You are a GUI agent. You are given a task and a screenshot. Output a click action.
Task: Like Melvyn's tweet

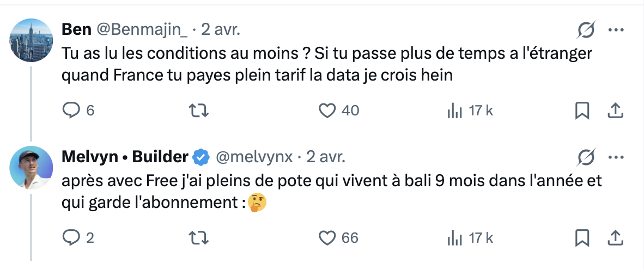point(326,237)
